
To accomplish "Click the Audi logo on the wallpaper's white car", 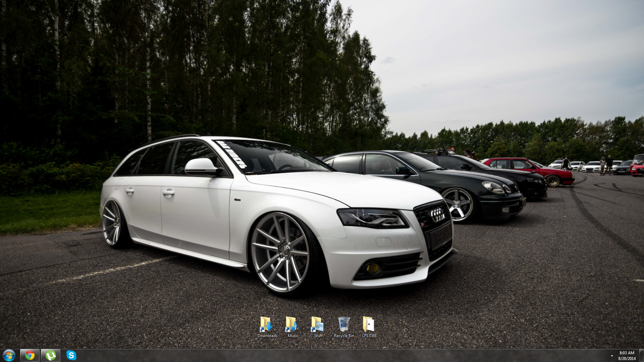I will click(437, 215).
